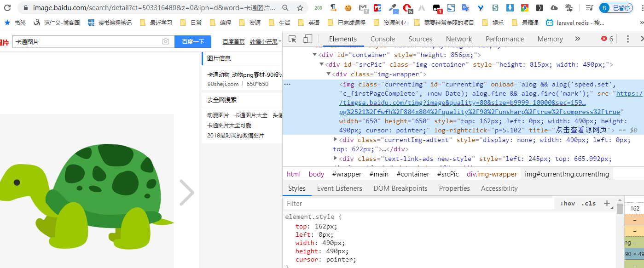Click the styles Filter input field
The width and height of the screenshot is (644, 268).
tap(419, 204)
